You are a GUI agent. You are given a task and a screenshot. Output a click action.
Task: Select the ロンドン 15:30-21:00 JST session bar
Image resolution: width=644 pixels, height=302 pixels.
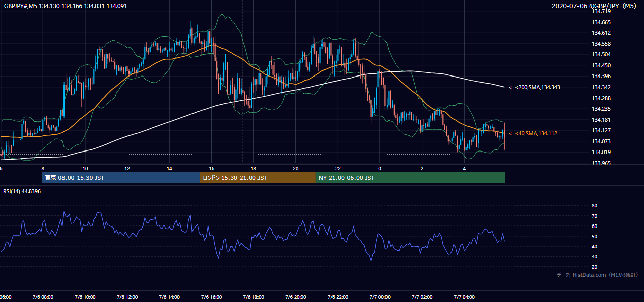[x=258, y=178]
